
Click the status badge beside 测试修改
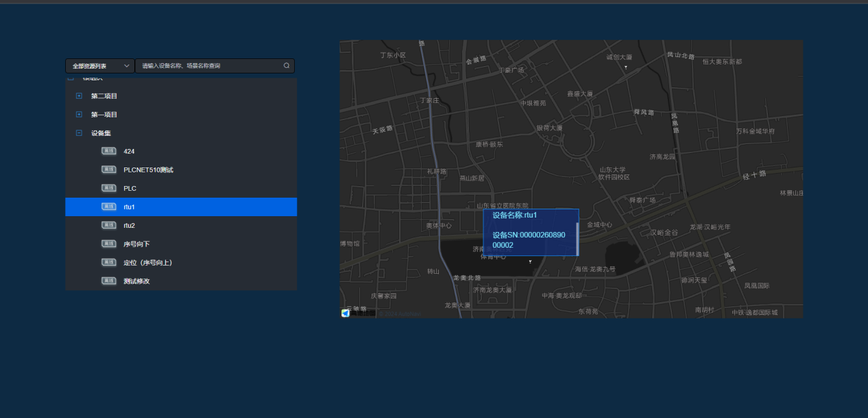[x=108, y=281]
